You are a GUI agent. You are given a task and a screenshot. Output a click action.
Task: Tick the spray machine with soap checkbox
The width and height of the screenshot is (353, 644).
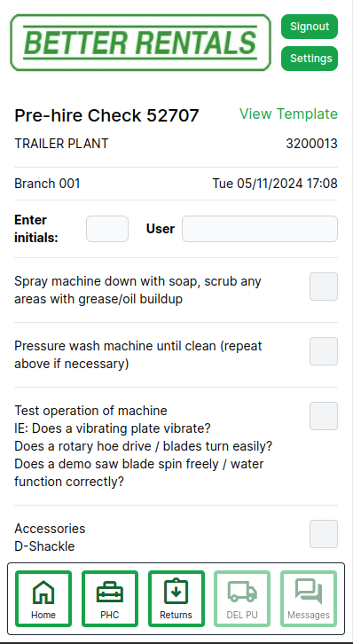point(324,287)
